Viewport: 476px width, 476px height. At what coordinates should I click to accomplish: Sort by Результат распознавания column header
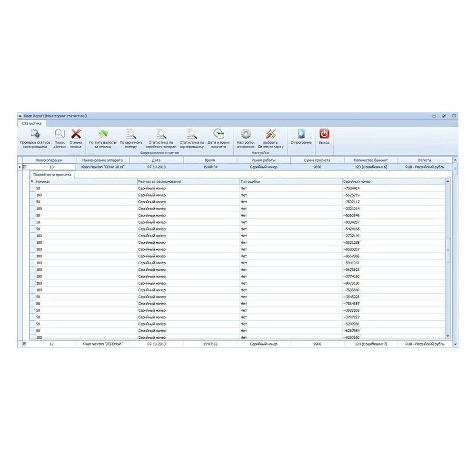tap(188, 181)
